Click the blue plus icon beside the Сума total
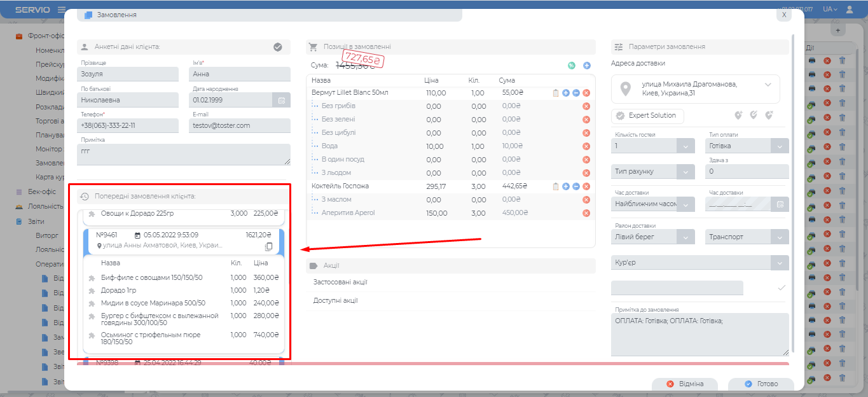This screenshot has height=397, width=868. click(x=586, y=66)
